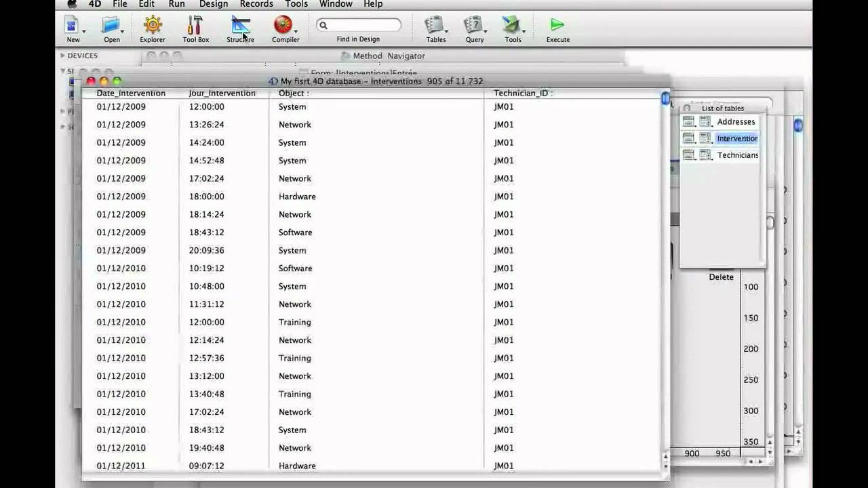The image size is (868, 488).
Task: Select Hardware in the 18:00:00 row
Action: [x=297, y=197]
